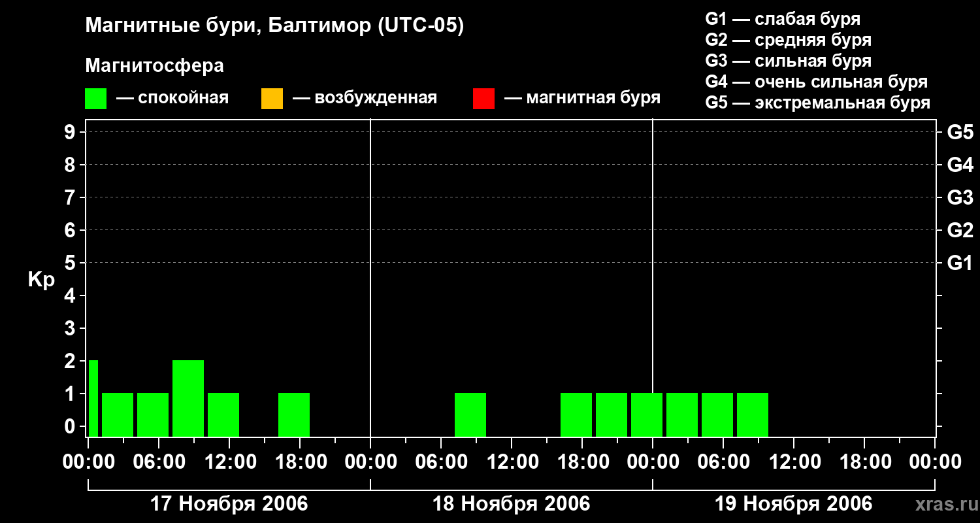
Task: Click the '18 Ноября 2006' date label
Action: tap(512, 504)
